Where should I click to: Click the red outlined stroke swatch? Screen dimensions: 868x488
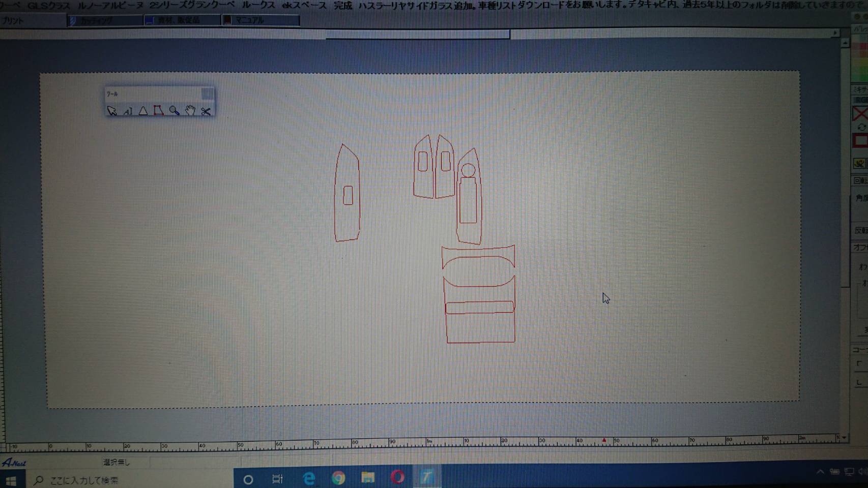pos(860,141)
